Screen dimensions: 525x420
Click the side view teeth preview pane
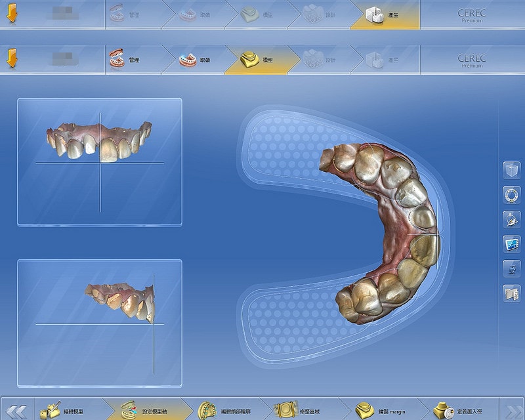[100, 323]
